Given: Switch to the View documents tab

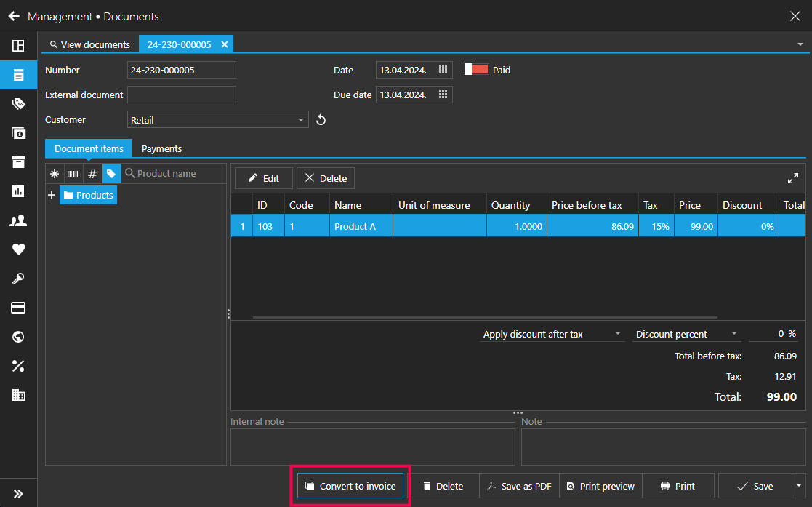Looking at the screenshot, I should coord(89,44).
